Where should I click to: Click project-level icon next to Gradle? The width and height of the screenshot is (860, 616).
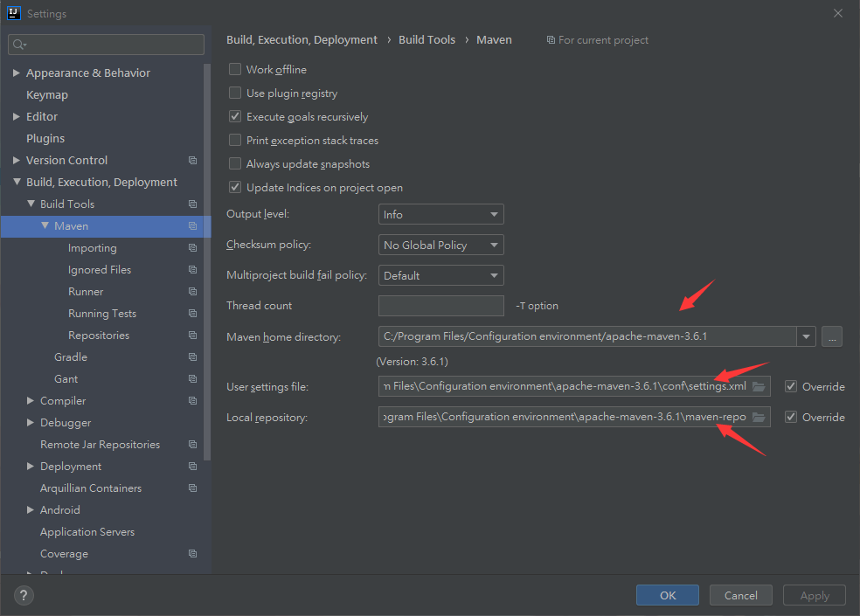(x=192, y=357)
